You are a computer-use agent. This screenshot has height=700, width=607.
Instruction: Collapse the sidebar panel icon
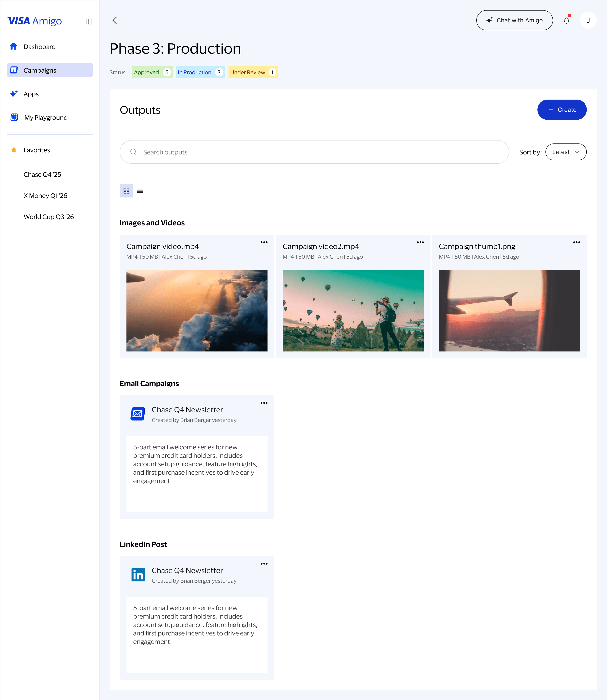coord(89,21)
